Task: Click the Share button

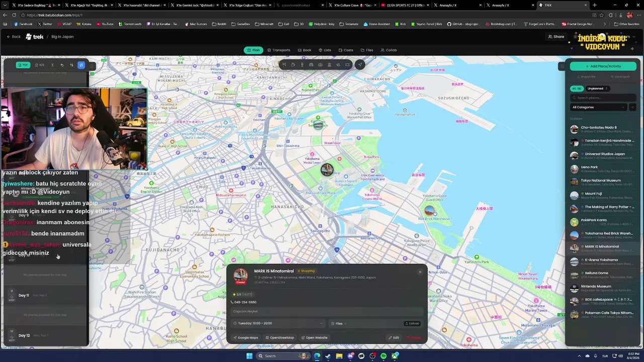Action: 556,37
